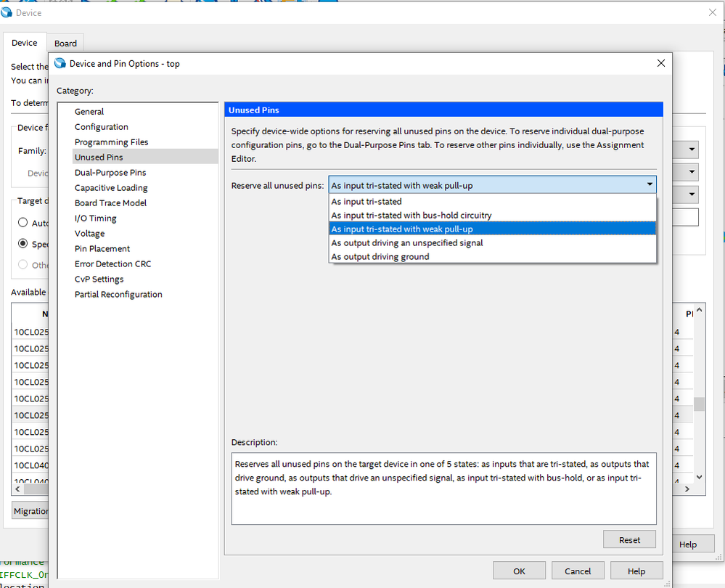This screenshot has height=588, width=725.
Task: Choose 'As output driving ground' option
Action: 493,257
